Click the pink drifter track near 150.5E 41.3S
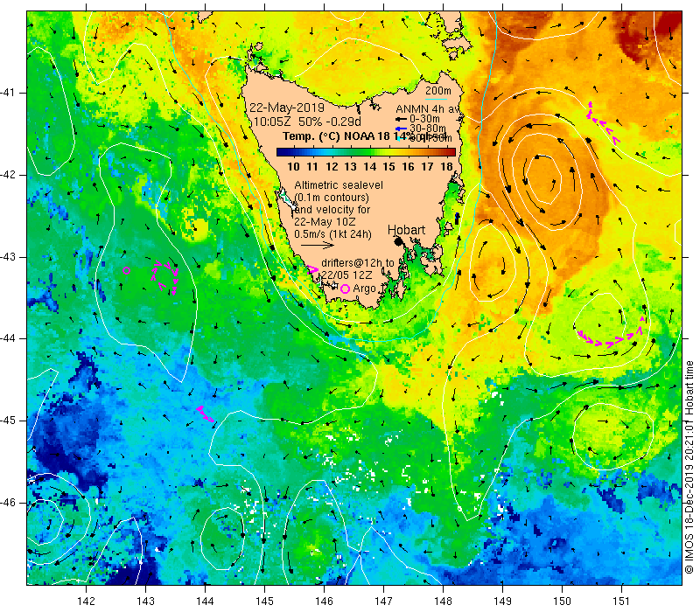Image resolution: width=700 pixels, height=612 pixels. click(603, 122)
